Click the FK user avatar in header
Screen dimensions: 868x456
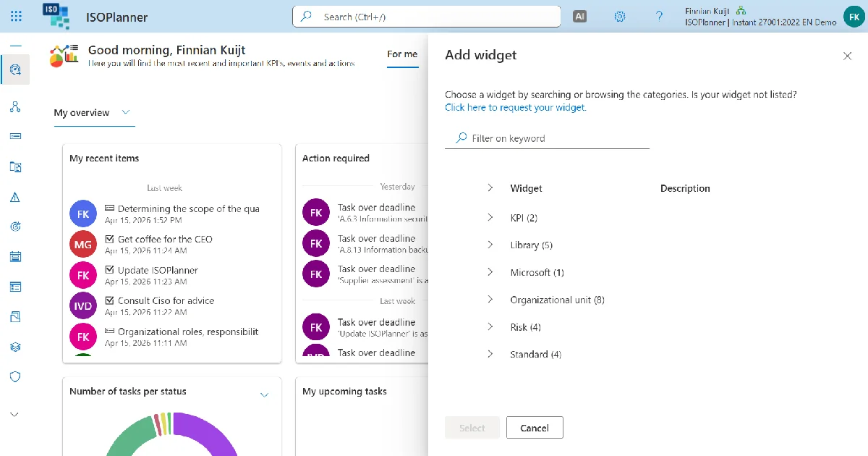(x=854, y=16)
